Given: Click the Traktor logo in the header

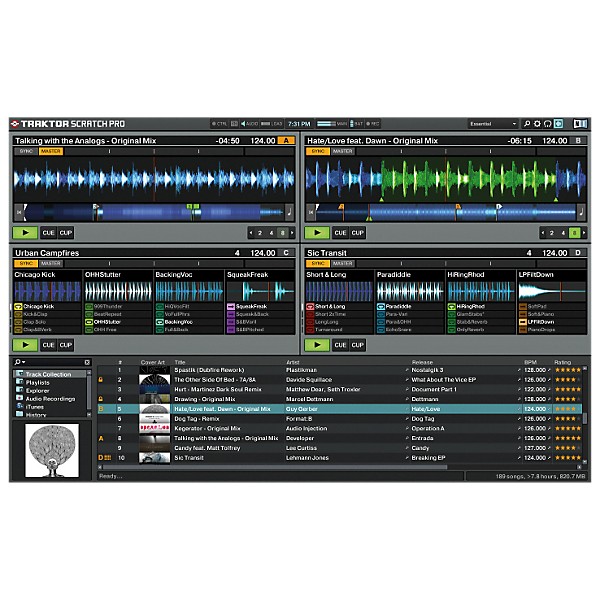Looking at the screenshot, I should coord(15,124).
